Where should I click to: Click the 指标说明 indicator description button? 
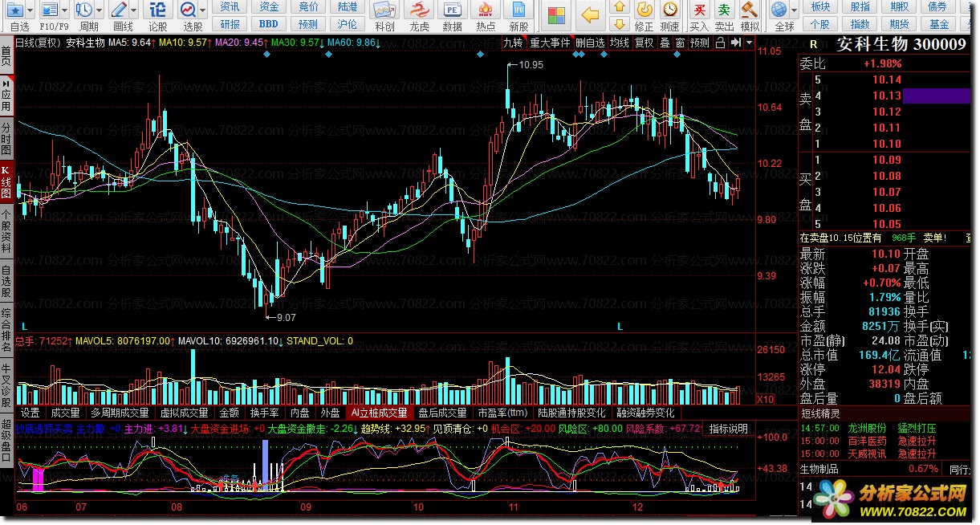click(728, 429)
